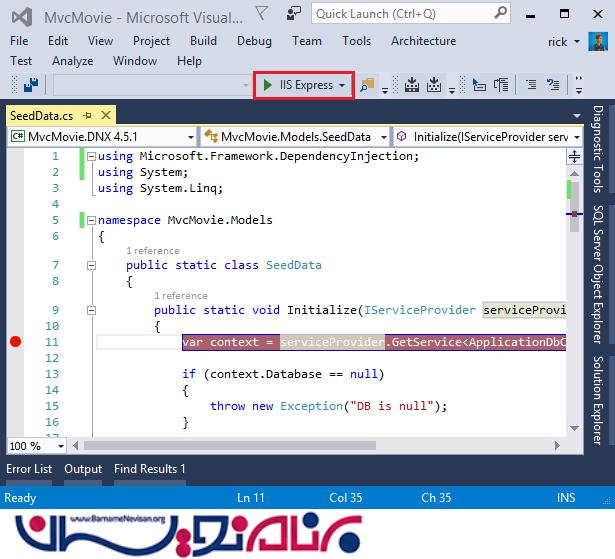The width and height of the screenshot is (615, 559).
Task: Open the Architecture menu
Action: tap(423, 41)
